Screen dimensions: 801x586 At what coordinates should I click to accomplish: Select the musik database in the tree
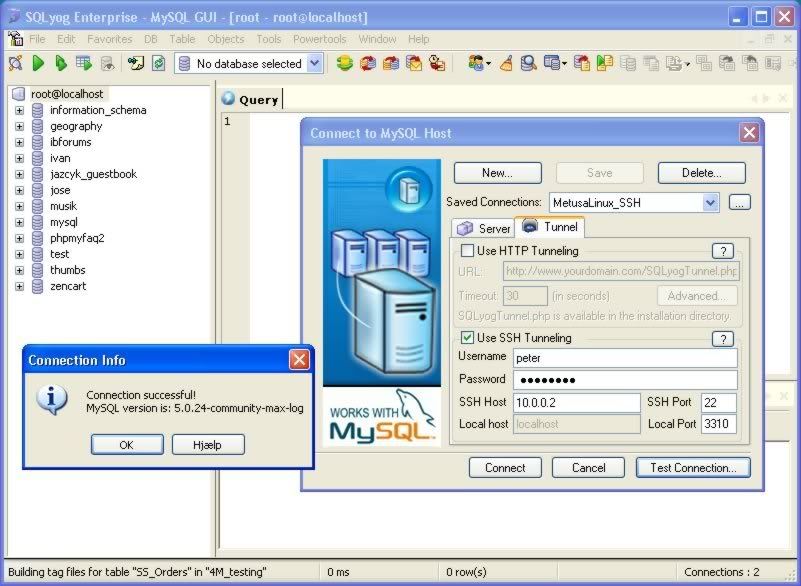(x=63, y=206)
